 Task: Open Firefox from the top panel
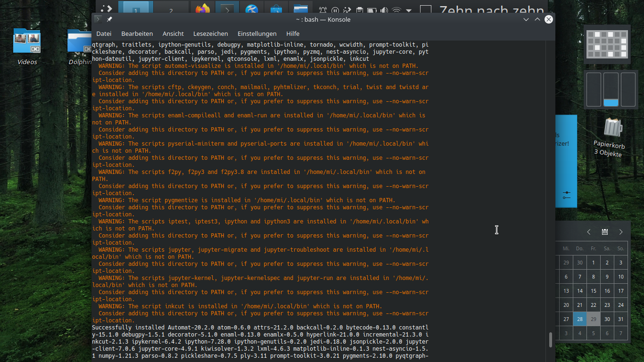tap(203, 9)
